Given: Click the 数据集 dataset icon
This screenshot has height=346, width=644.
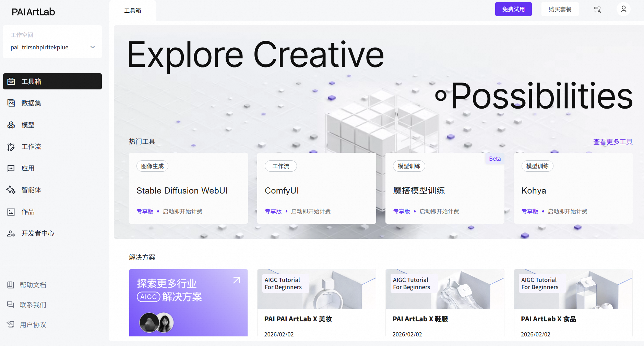Looking at the screenshot, I should point(11,103).
